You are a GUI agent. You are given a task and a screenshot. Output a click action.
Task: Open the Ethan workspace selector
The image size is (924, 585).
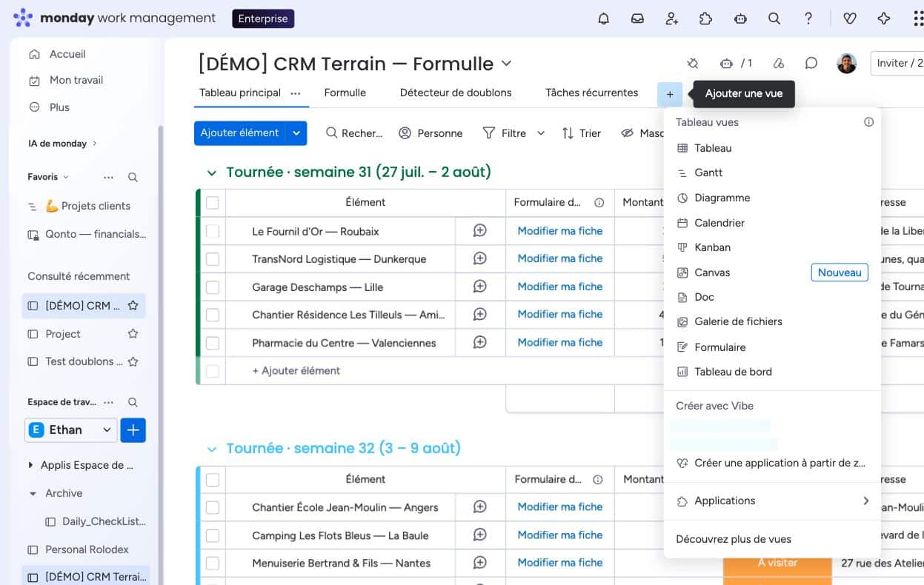click(71, 429)
